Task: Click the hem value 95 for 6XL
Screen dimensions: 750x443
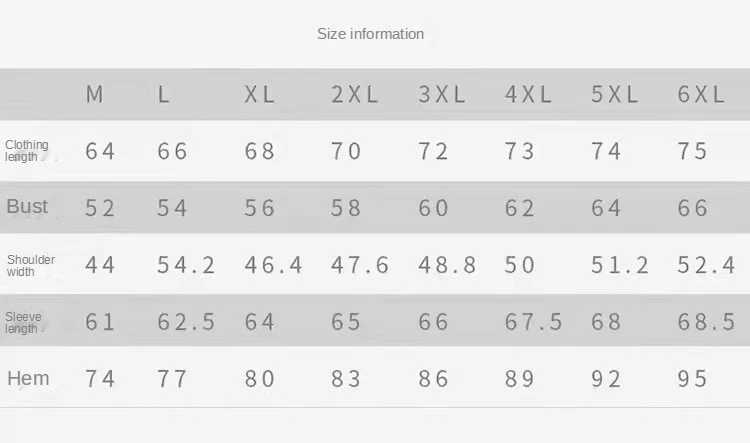Action: [x=692, y=379]
